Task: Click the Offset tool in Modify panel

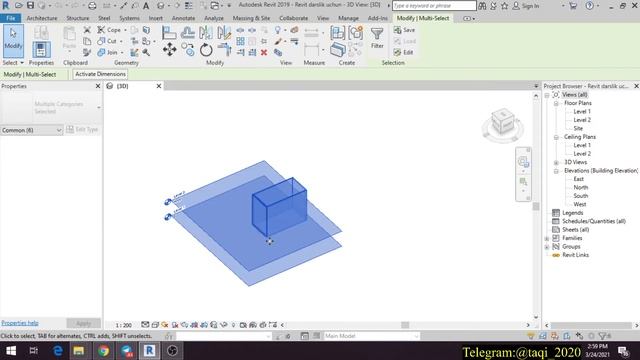Action: coord(188,32)
